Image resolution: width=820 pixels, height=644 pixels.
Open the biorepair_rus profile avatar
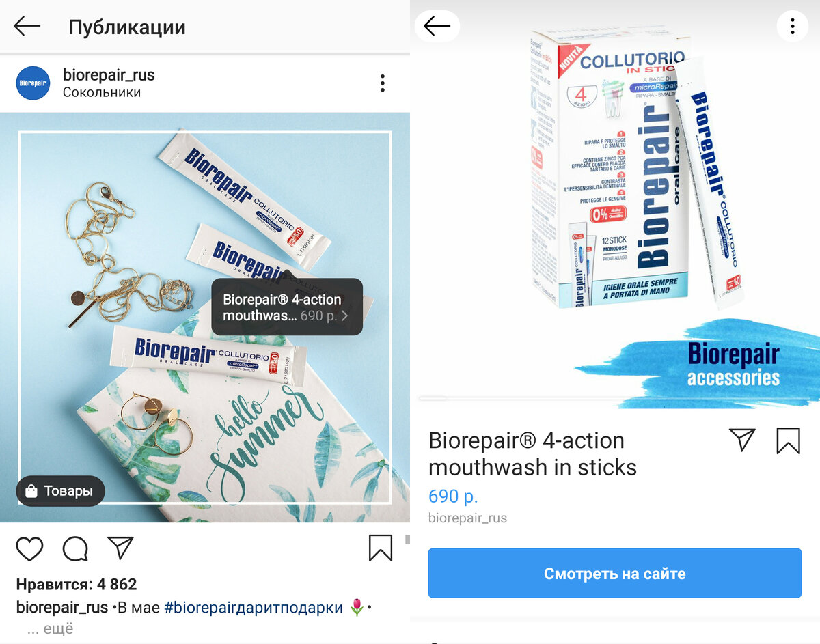tap(33, 83)
